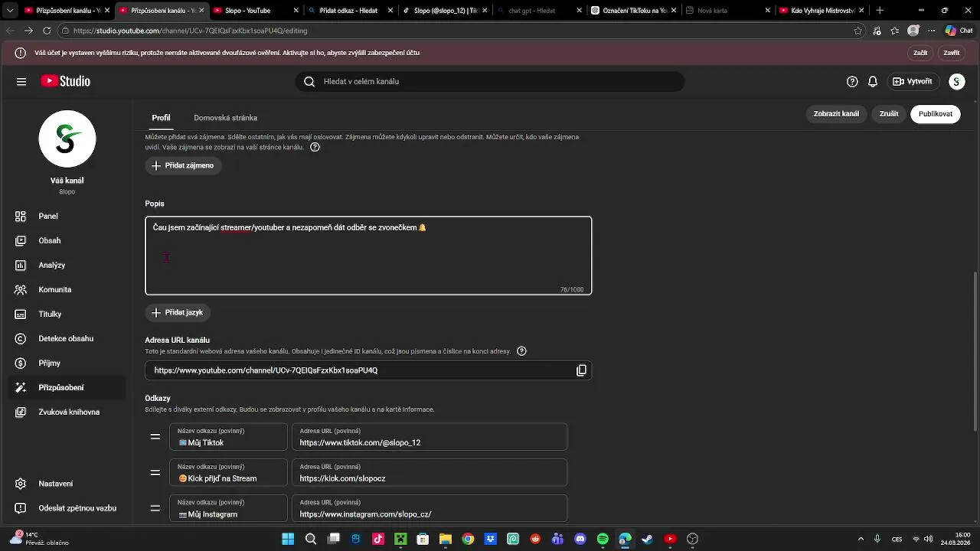Click the instagram.com/slopo_cz URL field
The width and height of the screenshot is (980, 551).
[430, 509]
